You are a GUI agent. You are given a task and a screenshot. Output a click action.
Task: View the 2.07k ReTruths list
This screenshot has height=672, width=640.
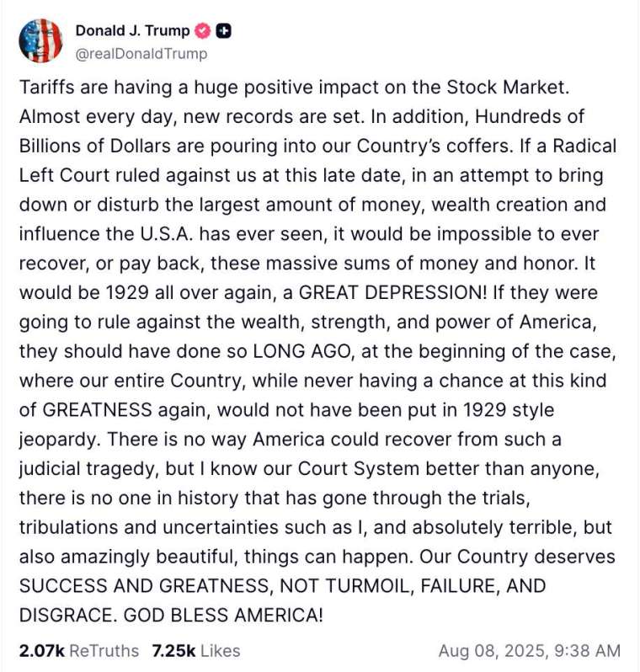click(x=79, y=651)
